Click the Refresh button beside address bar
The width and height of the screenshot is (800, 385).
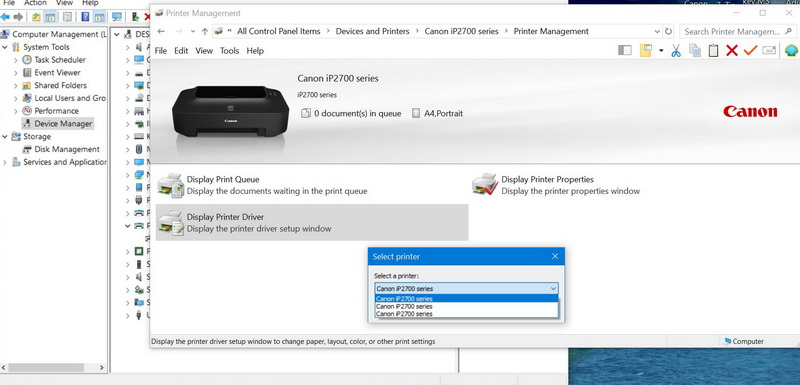[x=669, y=31]
